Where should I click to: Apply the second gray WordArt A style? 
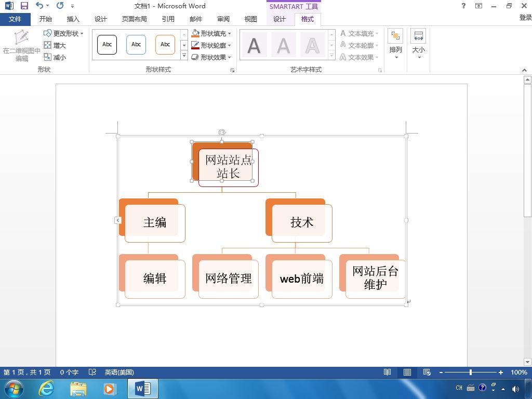(x=283, y=46)
